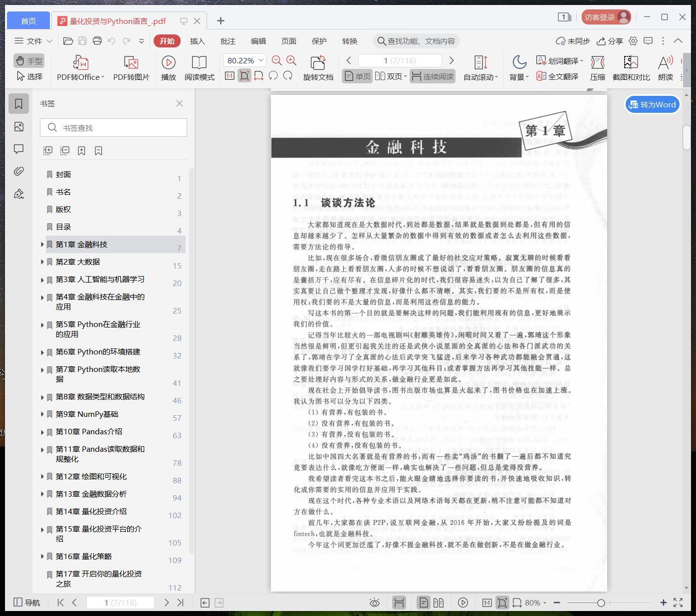Open the attachments paperclip icon in sidebar
The width and height of the screenshot is (696, 616).
point(18,171)
